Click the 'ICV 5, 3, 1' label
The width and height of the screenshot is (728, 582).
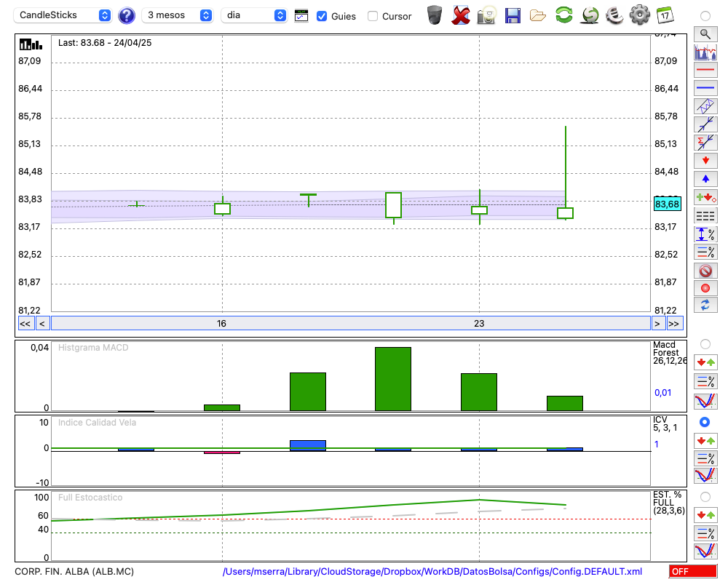point(665,423)
